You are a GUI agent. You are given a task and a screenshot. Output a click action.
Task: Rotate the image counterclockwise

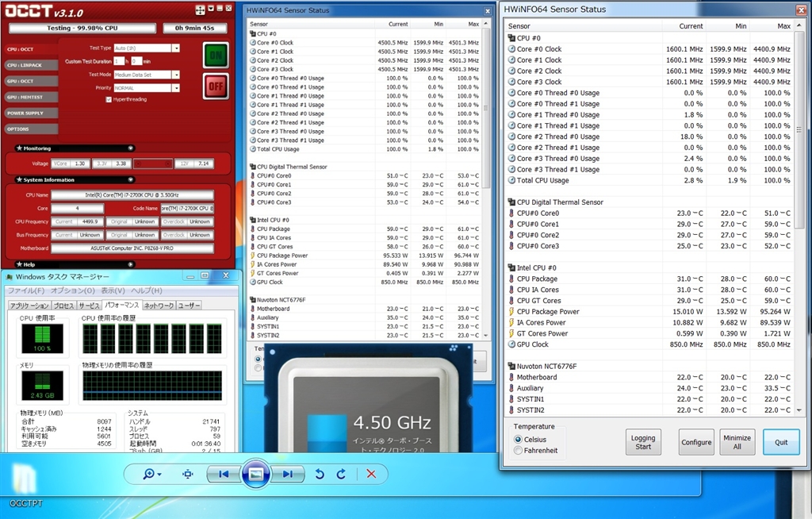pyautogui.click(x=320, y=474)
